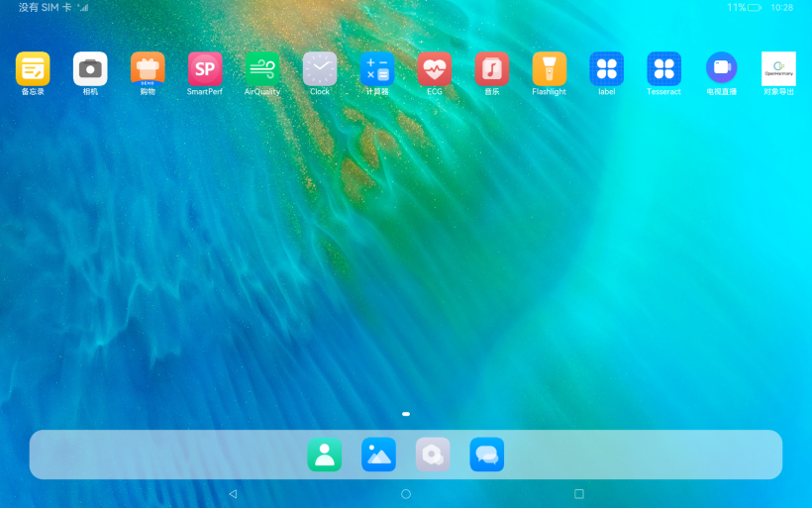Open the ECG heart app
The image size is (812, 508).
click(x=435, y=68)
